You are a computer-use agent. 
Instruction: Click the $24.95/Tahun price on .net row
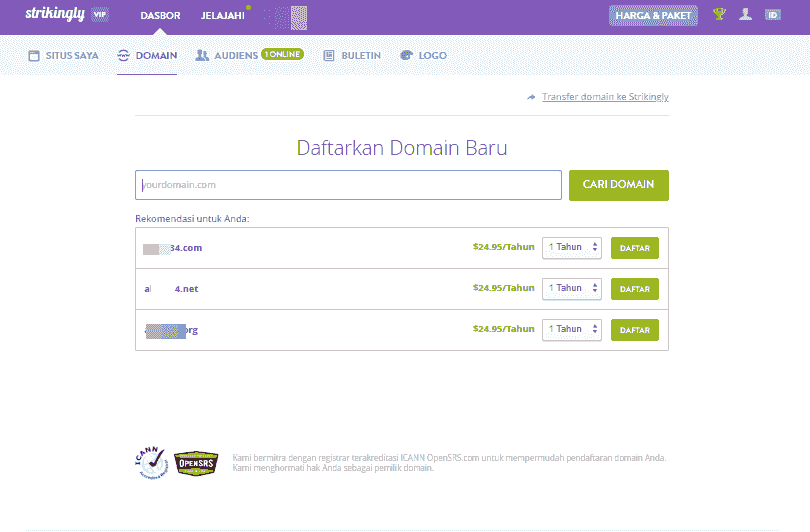pyautogui.click(x=503, y=288)
